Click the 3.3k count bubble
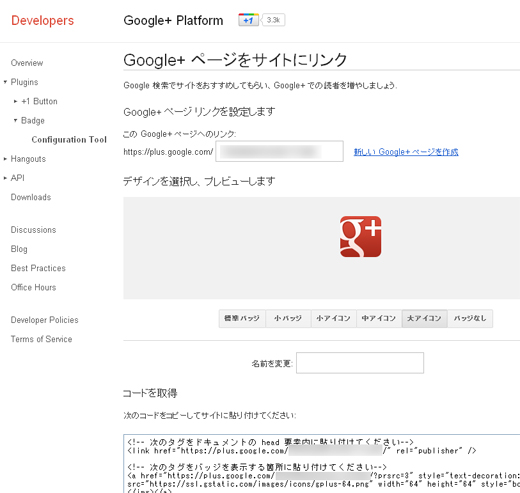 273,20
